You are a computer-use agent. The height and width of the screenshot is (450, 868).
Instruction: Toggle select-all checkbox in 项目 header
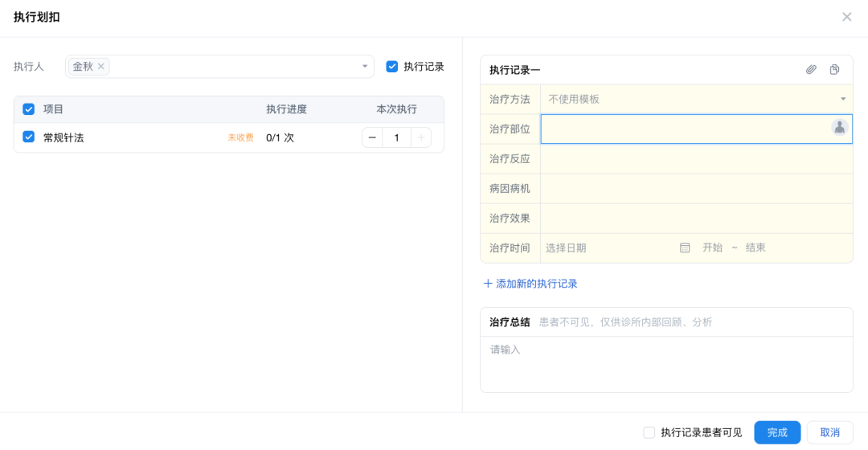pos(28,109)
